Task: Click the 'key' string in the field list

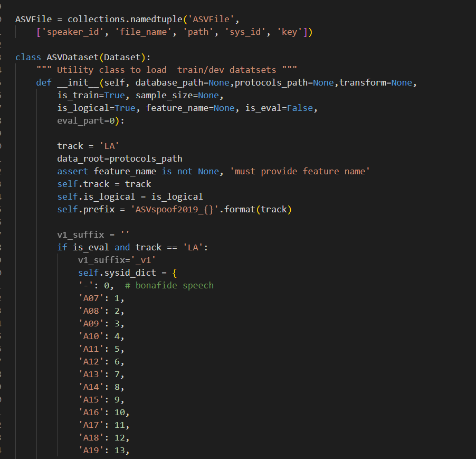Action: pos(290,32)
